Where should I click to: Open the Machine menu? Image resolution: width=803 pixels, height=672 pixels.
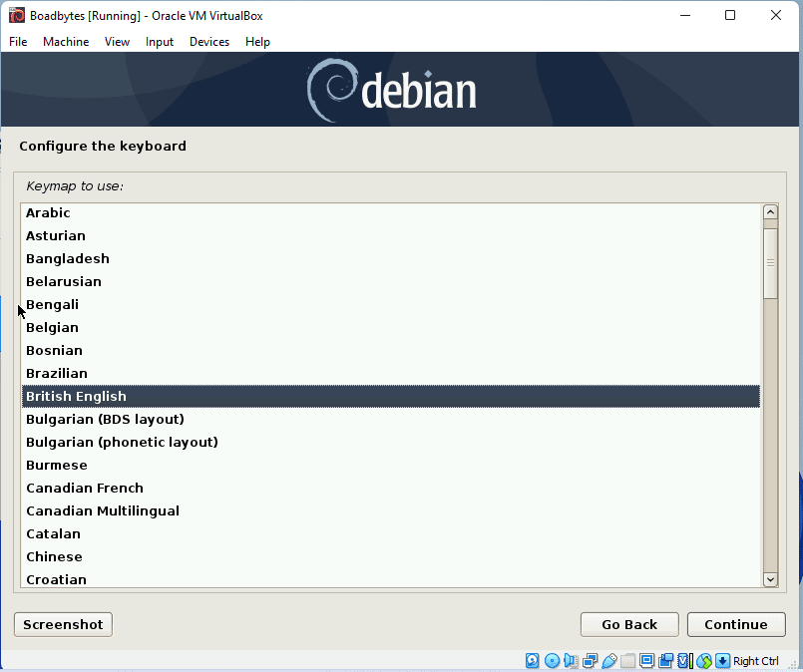[66, 42]
